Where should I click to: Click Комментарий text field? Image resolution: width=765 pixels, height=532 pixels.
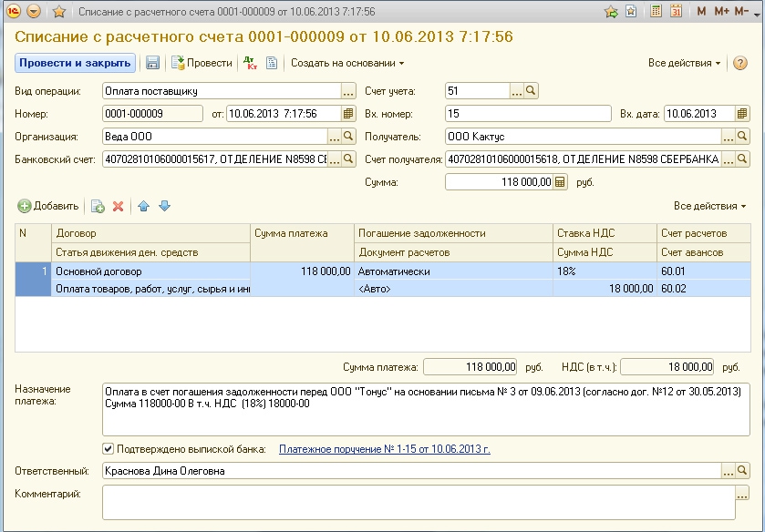(x=419, y=503)
